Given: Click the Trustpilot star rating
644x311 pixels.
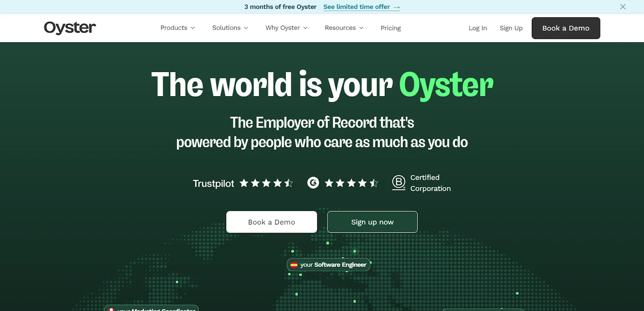Looking at the screenshot, I should 266,183.
